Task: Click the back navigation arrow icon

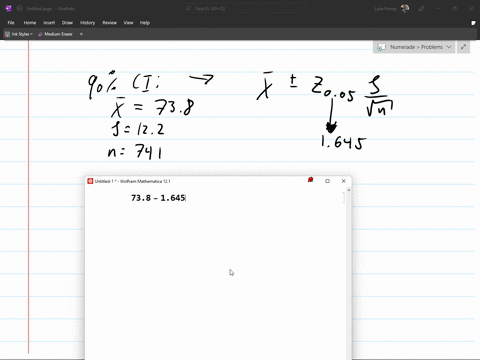Action: click(x=20, y=8)
